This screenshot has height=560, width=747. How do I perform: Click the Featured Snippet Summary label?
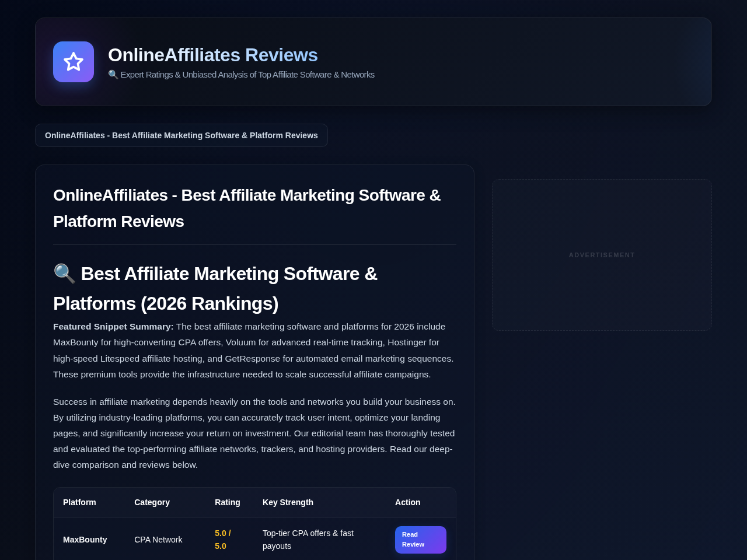tap(113, 327)
